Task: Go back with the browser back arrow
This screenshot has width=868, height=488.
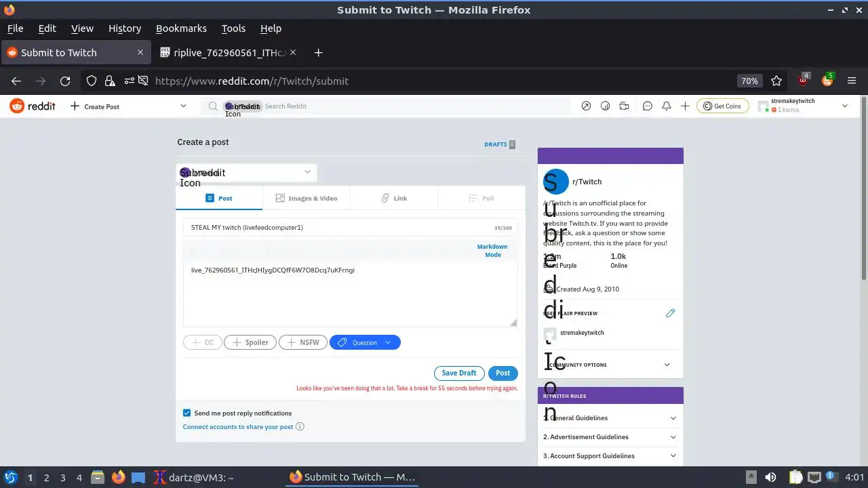Action: (16, 81)
